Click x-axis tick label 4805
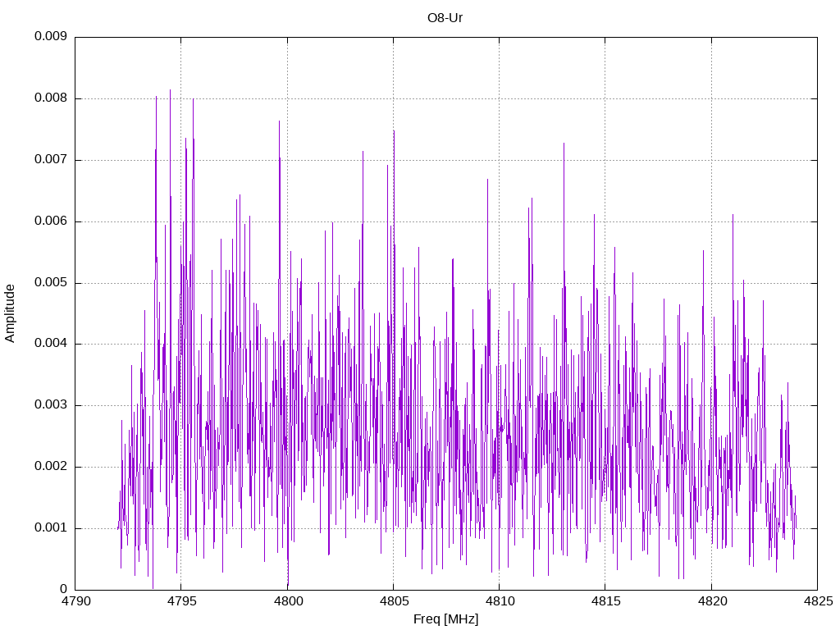The width and height of the screenshot is (840, 630). (x=394, y=601)
